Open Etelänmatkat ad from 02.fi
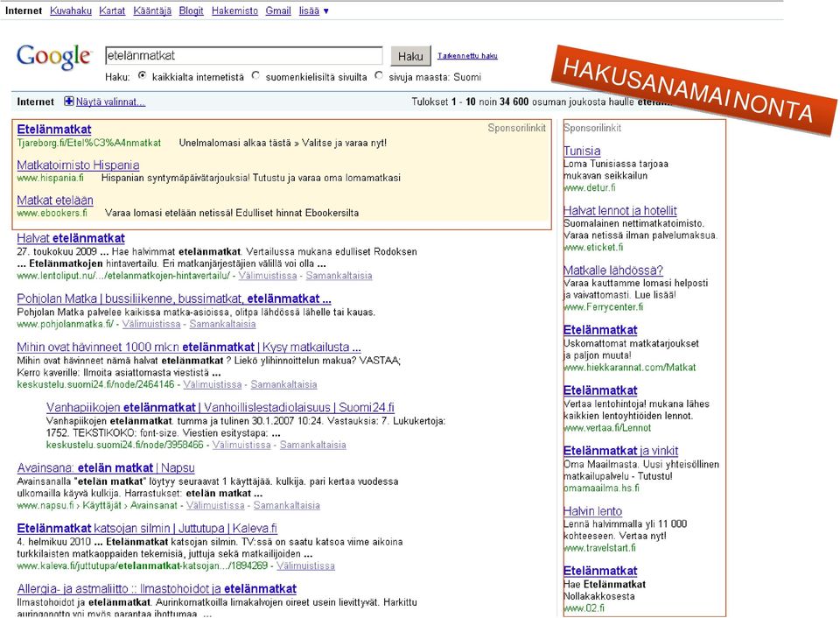 600,571
